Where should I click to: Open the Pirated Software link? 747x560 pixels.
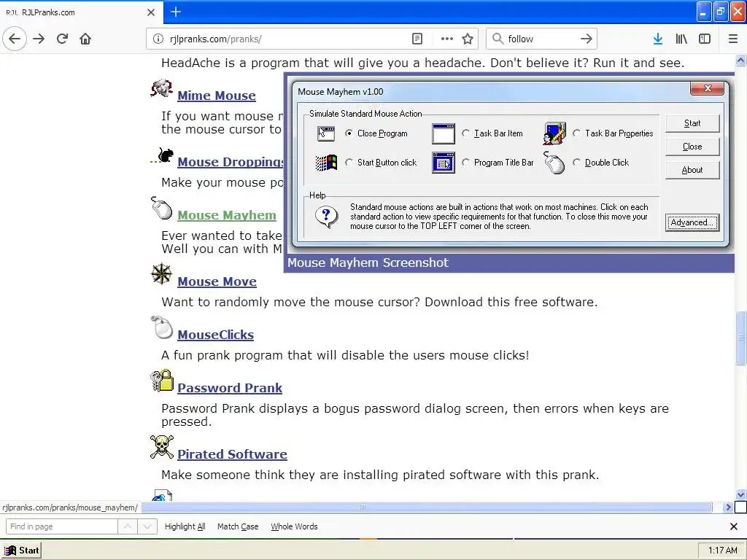tap(233, 454)
